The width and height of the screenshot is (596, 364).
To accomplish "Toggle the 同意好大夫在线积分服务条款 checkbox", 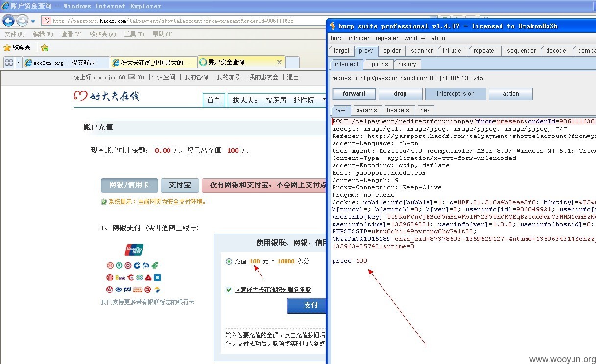I will coord(229,290).
